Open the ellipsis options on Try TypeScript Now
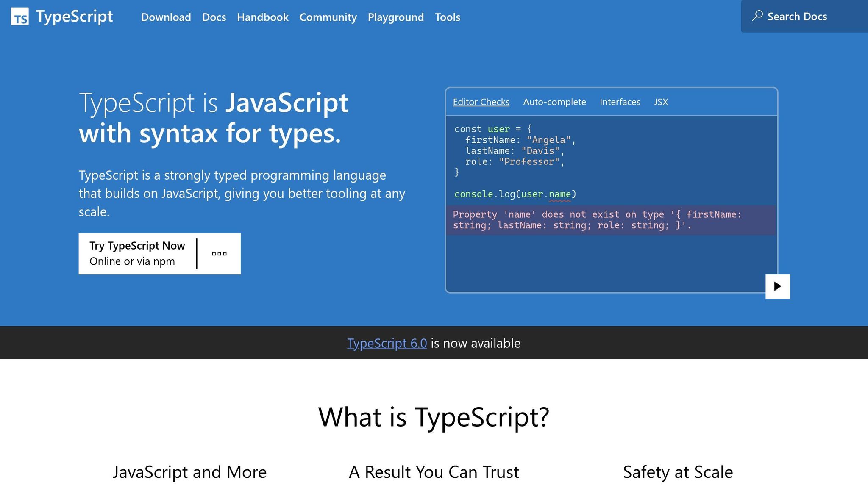Image resolution: width=868 pixels, height=488 pixels. pos(219,253)
